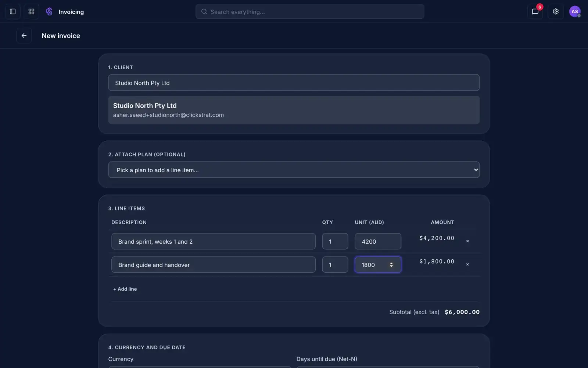Toggle the sidebar panel icon
The image size is (588, 368).
pyautogui.click(x=12, y=11)
